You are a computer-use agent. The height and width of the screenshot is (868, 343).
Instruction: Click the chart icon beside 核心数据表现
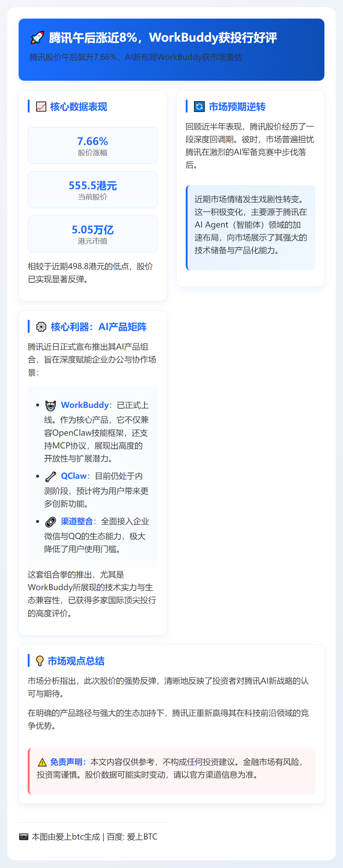pos(41,107)
